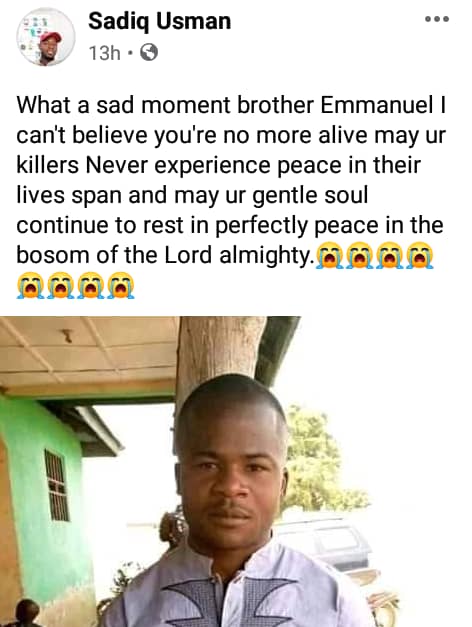The width and height of the screenshot is (472, 627).
Task: Tap the barred window on the green building
Action: [x=57, y=485]
